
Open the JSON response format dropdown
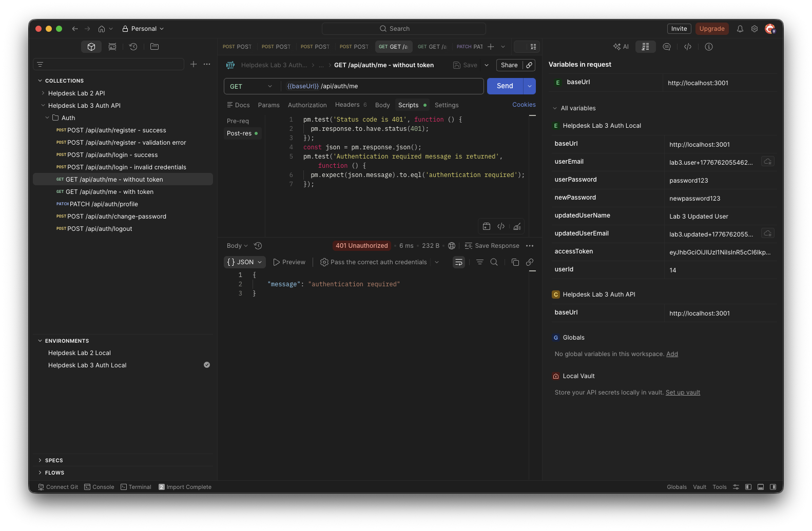pos(245,262)
